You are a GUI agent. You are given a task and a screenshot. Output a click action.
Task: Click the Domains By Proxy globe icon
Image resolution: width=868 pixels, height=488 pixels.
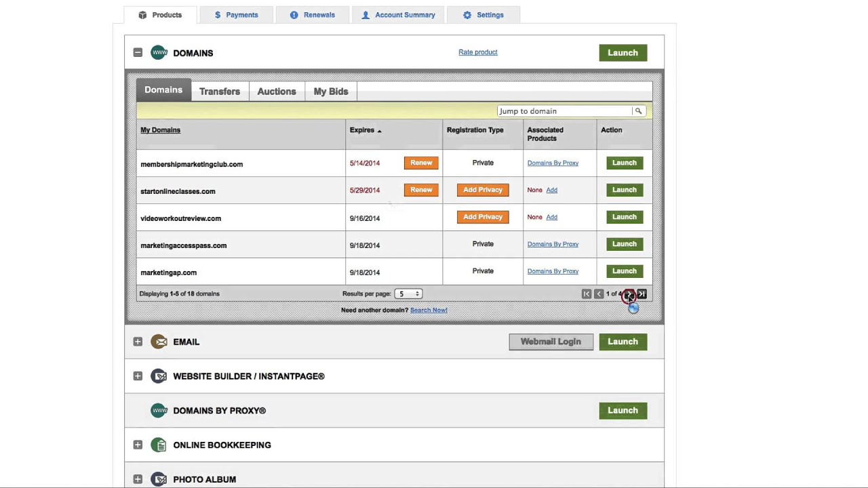(x=159, y=410)
